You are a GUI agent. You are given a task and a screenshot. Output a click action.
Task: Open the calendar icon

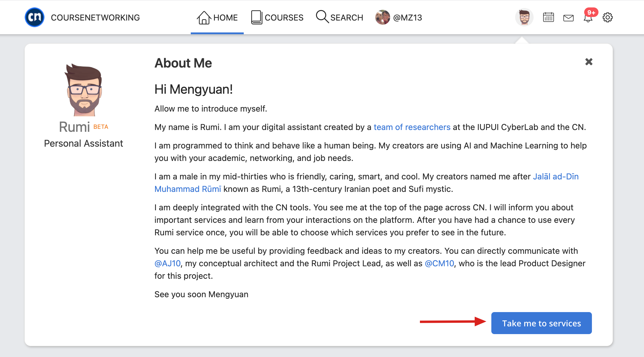[548, 18]
